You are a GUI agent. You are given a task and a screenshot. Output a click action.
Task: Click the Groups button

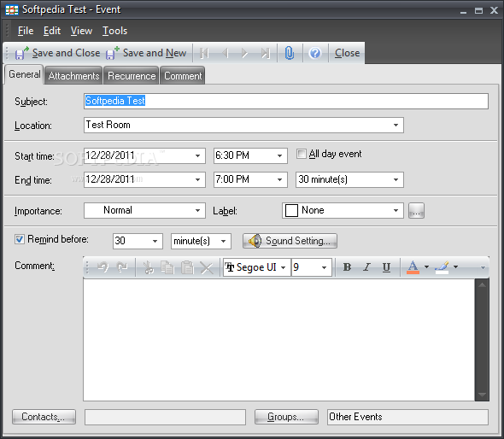[286, 417]
